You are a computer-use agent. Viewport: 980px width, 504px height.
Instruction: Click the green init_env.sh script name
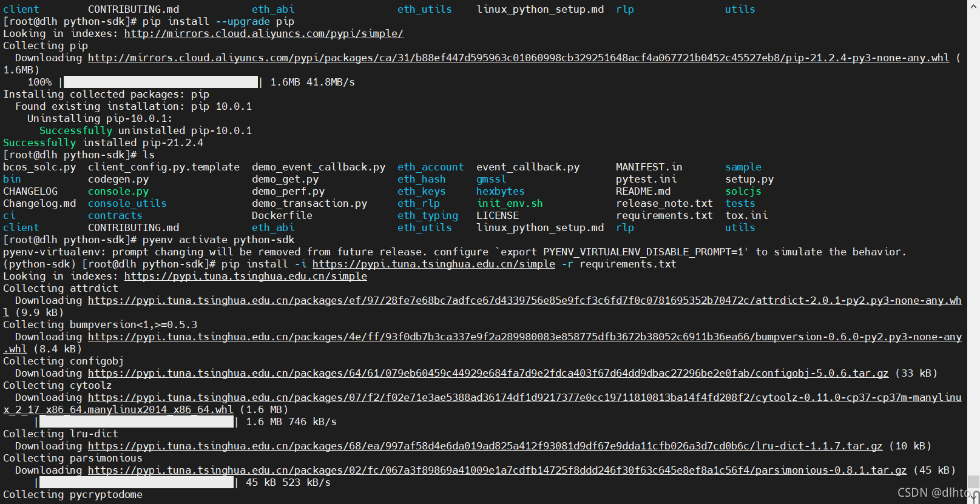[x=510, y=203]
